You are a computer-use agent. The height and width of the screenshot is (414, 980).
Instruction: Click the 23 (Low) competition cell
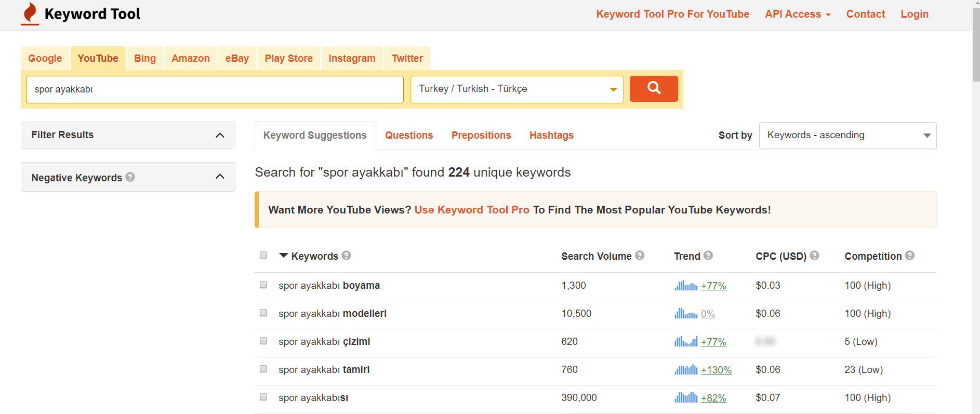pyautogui.click(x=864, y=369)
